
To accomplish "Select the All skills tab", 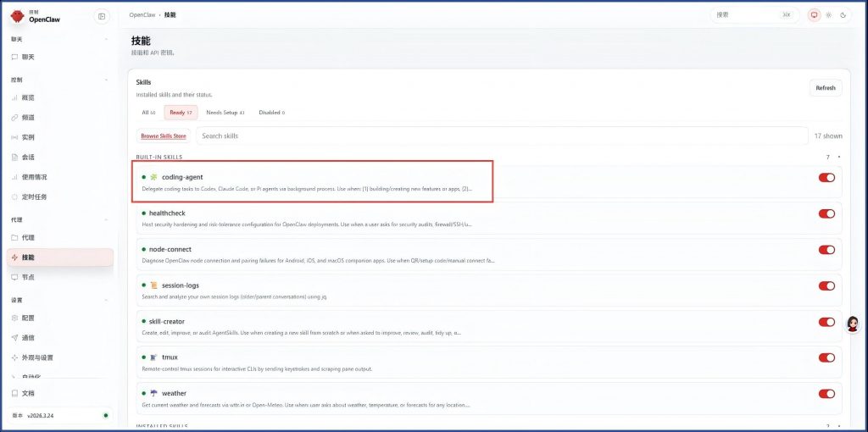I will click(148, 113).
